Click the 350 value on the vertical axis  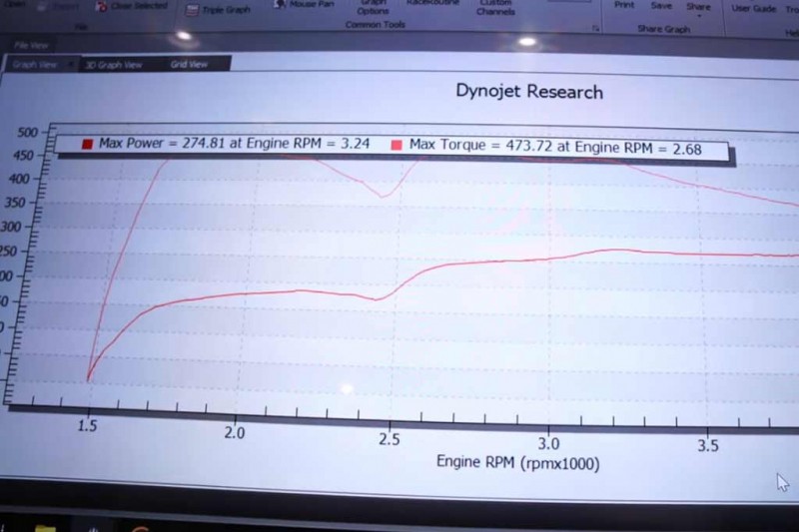click(15, 203)
